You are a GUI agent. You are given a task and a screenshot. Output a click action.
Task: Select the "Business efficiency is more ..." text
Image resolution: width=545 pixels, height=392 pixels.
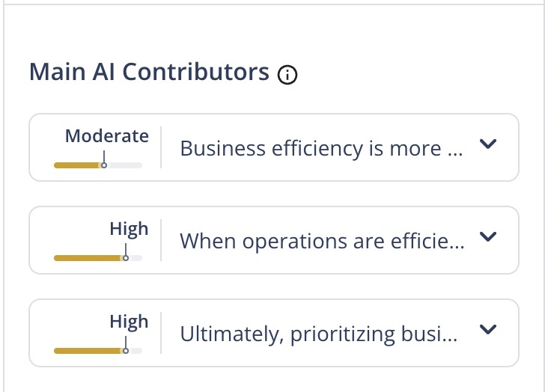coord(322,148)
